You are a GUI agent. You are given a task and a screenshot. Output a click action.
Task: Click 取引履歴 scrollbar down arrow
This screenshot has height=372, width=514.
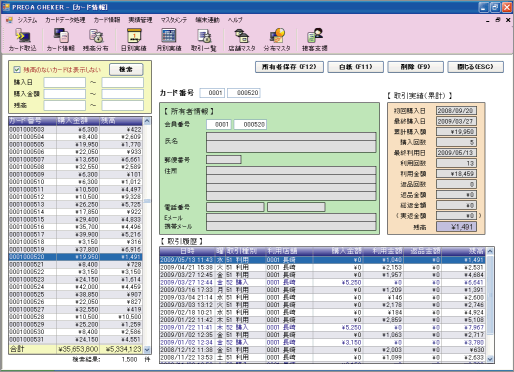click(x=490, y=359)
